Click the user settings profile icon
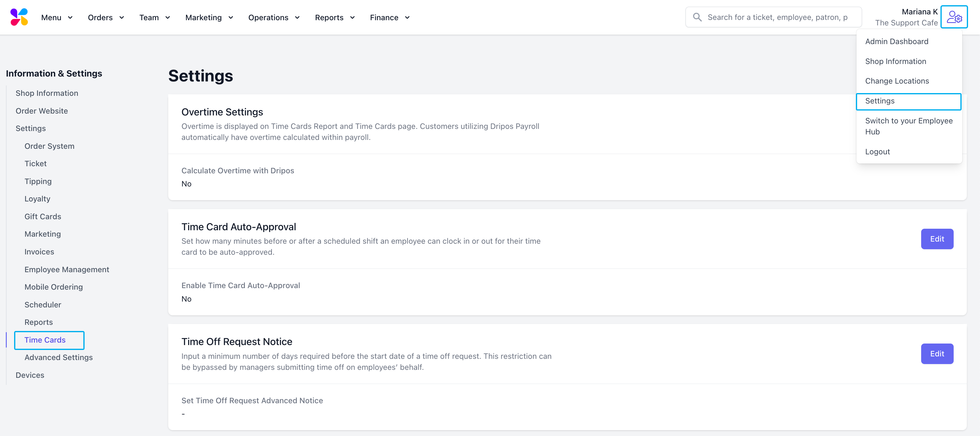This screenshot has height=436, width=980. tap(954, 17)
